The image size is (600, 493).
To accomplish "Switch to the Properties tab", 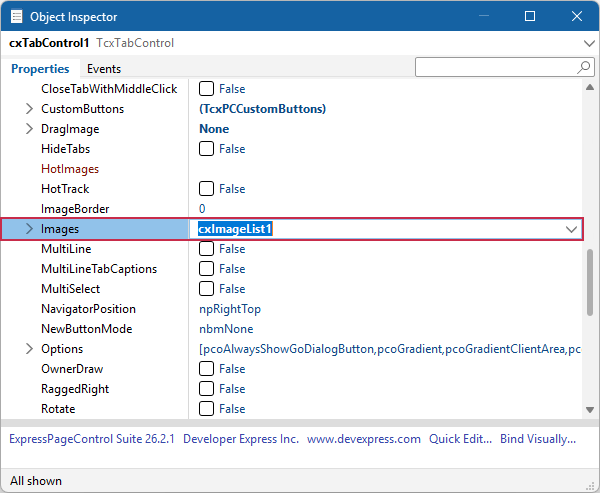I will pos(40,69).
